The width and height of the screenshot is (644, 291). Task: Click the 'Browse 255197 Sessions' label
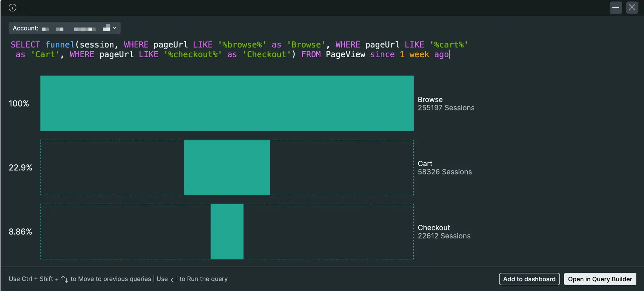point(446,104)
